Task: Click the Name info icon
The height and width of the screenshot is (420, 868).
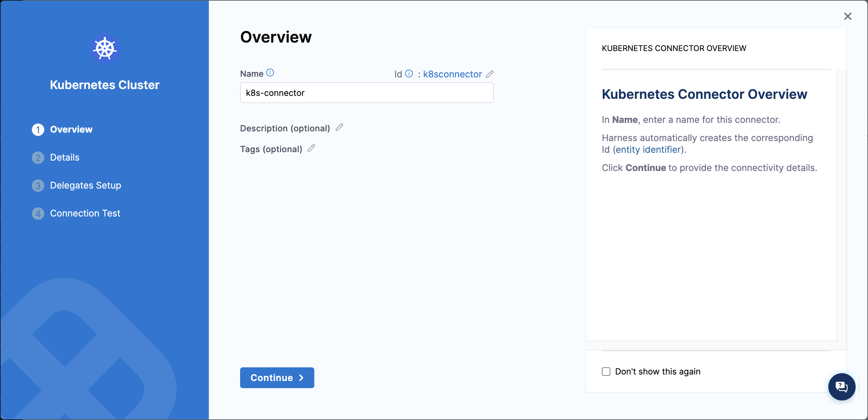Action: pos(270,73)
